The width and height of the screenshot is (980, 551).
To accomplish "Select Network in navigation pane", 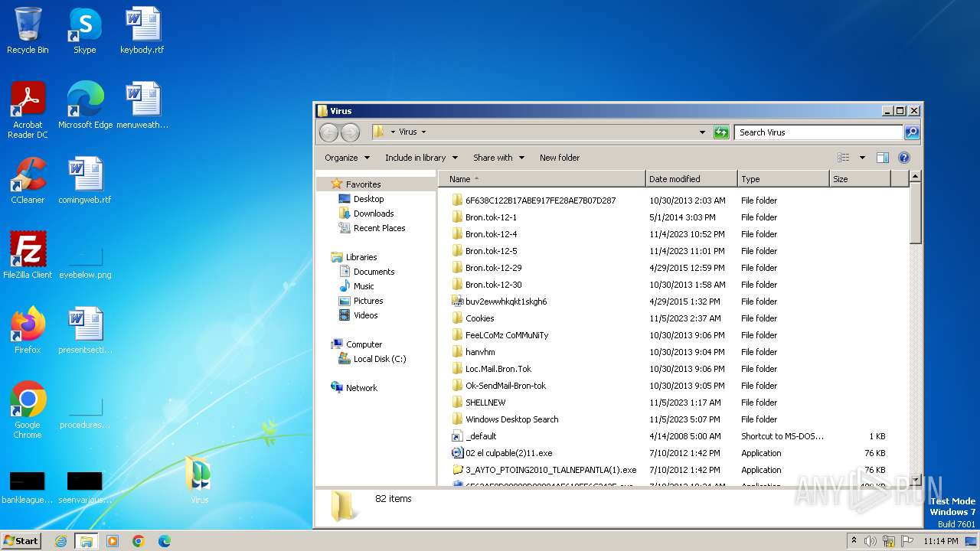I will [361, 388].
